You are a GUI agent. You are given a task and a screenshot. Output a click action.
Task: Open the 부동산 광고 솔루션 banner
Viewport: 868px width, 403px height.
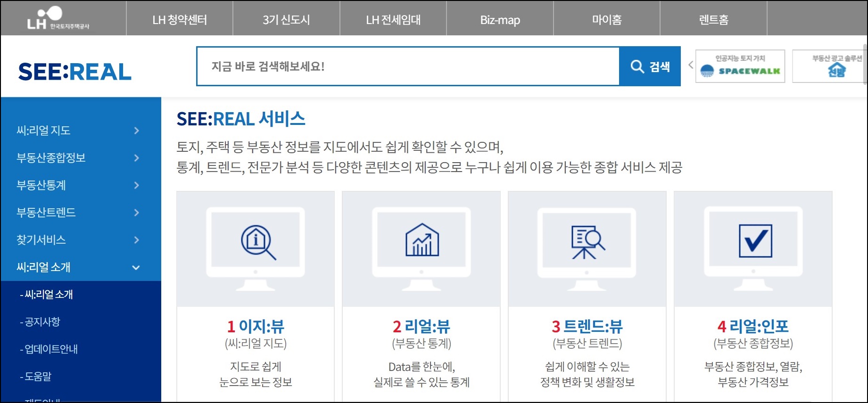(x=829, y=66)
